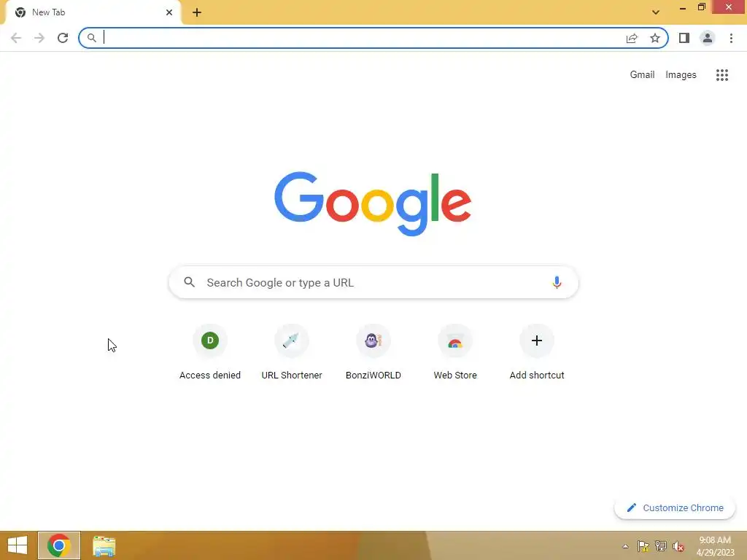Screen dimensions: 747x560
Task: Open the Images link
Action: [x=681, y=75]
